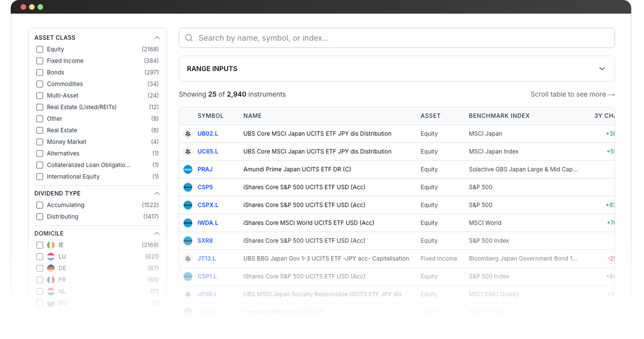Open the IWDA.L symbol link
The image size is (644, 339).
click(x=208, y=223)
